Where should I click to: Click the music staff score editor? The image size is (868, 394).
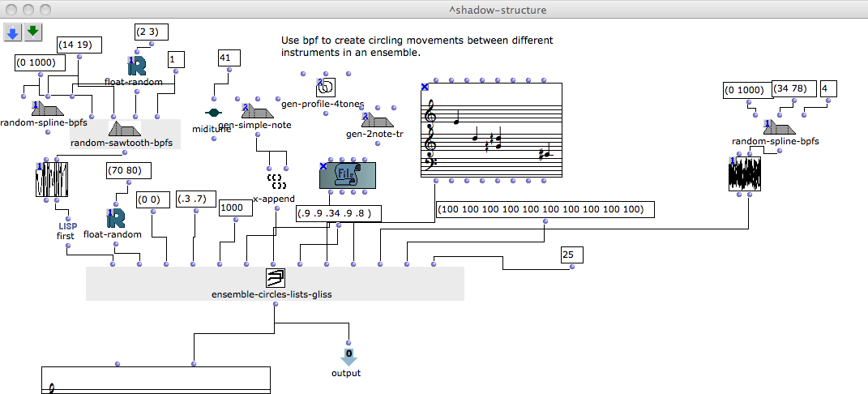click(x=491, y=131)
